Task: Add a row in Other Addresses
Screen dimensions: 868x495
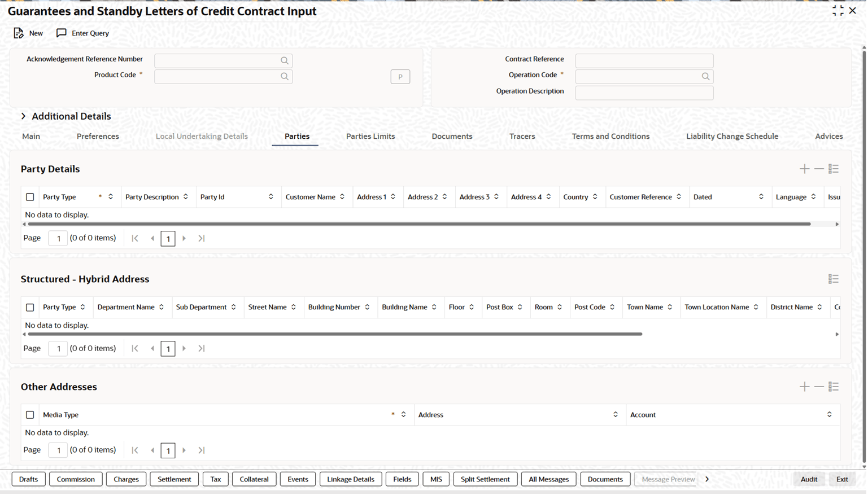Action: [804, 387]
